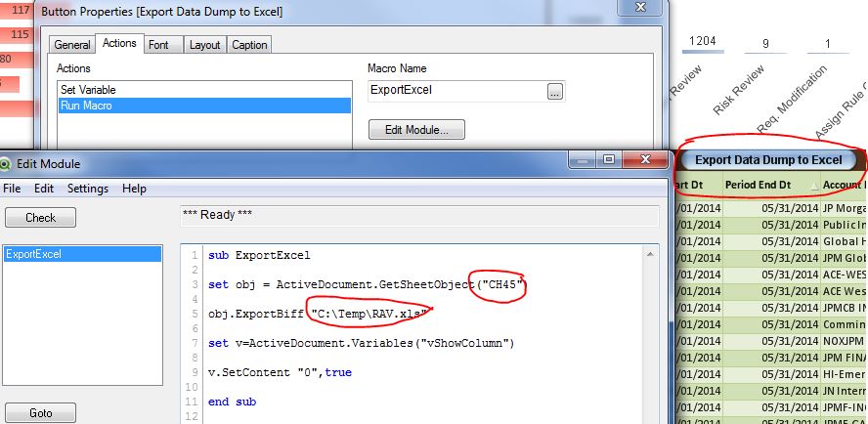Switch to the Layout tab
Screen dimensions: 868x424
tap(205, 45)
